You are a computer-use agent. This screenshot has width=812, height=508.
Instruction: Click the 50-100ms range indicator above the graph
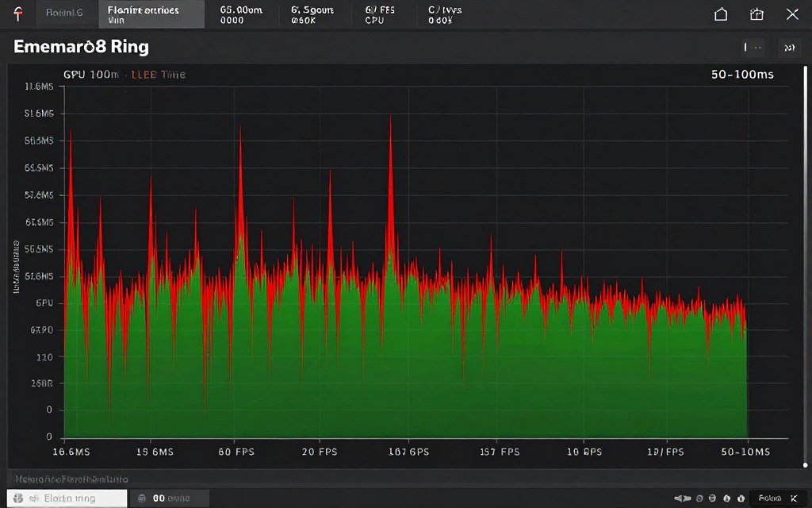point(741,74)
